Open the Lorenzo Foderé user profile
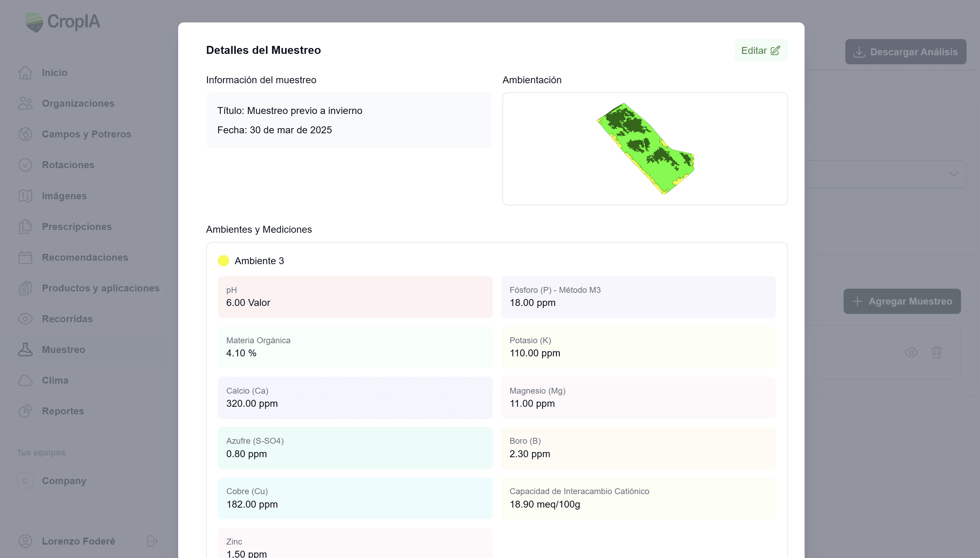Screen dimensions: 980x558 pos(78,541)
